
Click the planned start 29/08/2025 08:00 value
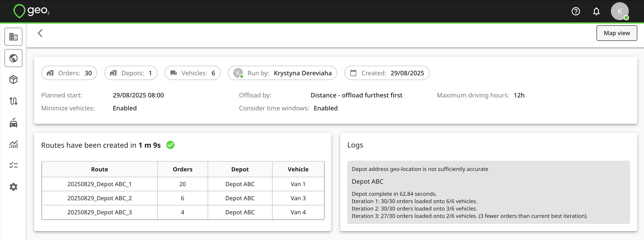pyautogui.click(x=138, y=95)
